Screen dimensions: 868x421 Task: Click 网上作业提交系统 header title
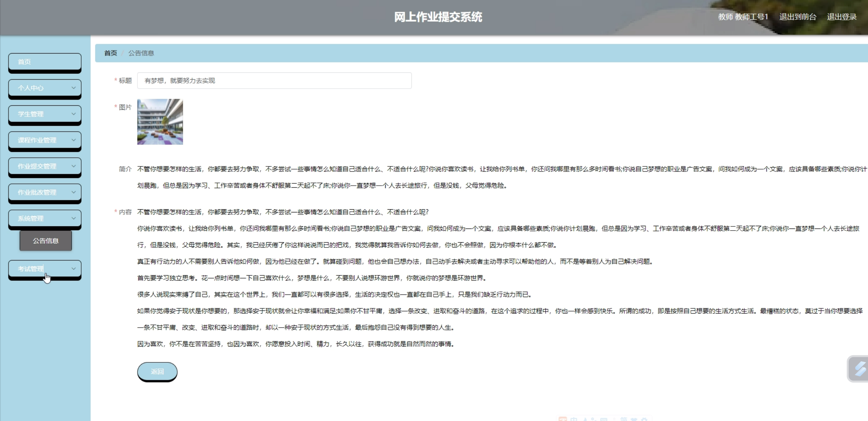click(x=438, y=17)
